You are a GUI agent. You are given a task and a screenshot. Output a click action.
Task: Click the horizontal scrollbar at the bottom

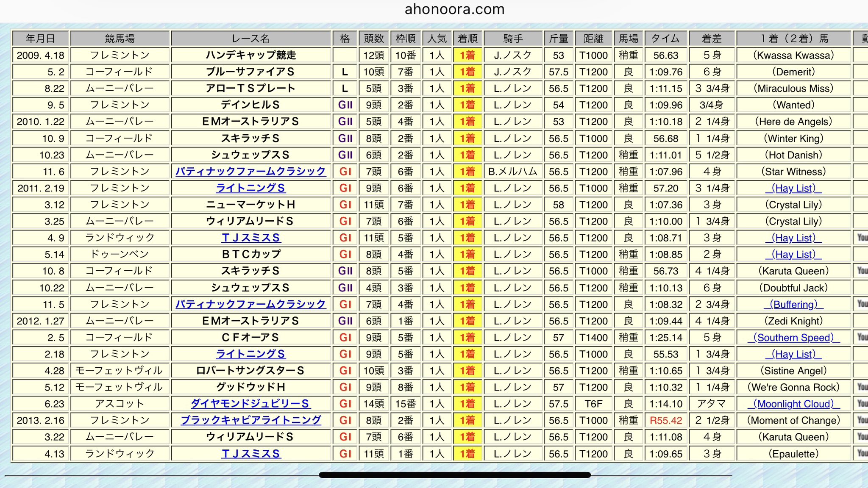pyautogui.click(x=454, y=475)
